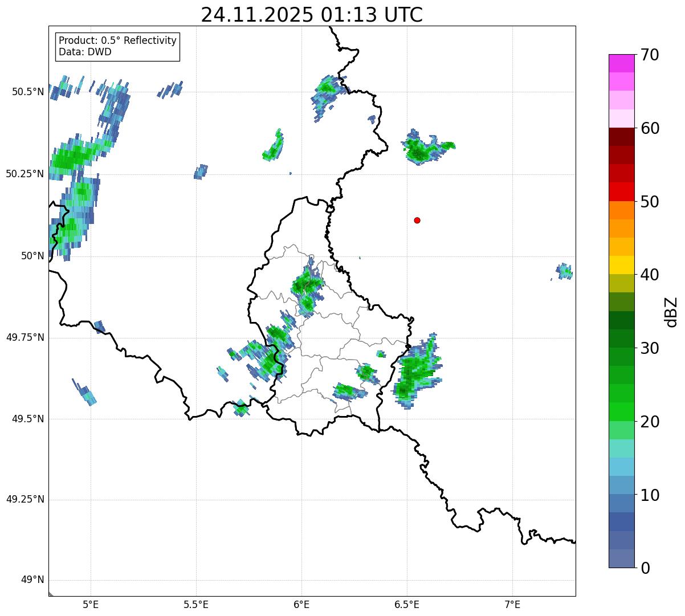685x616 pixels.
Task: Click the dark maroon 60 dBZ colorbar segment
Action: (x=621, y=137)
